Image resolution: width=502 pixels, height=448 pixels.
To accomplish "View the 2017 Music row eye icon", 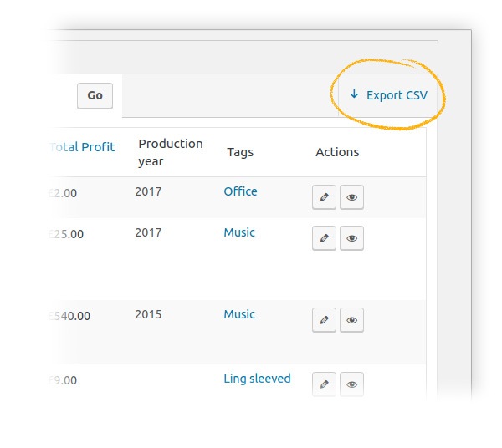I will (x=351, y=238).
